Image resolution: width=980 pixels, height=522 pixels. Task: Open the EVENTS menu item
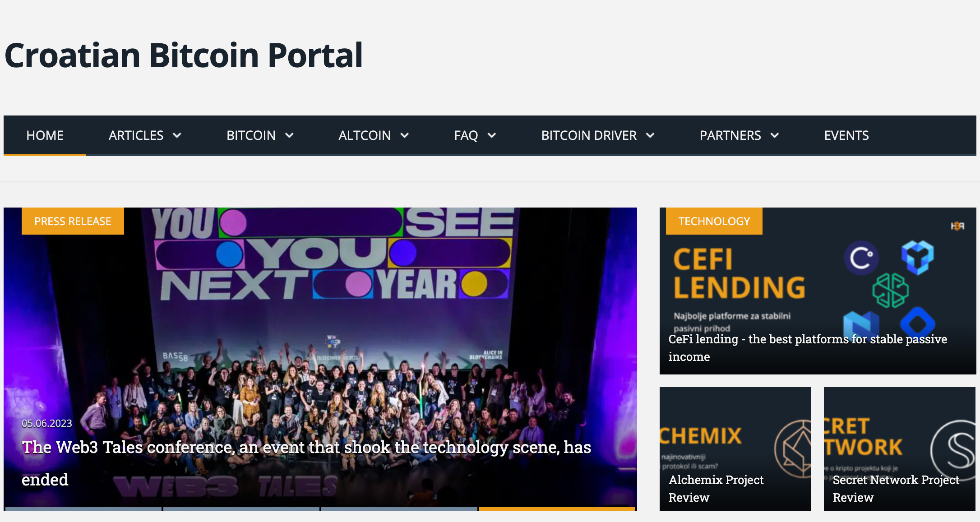(x=846, y=135)
